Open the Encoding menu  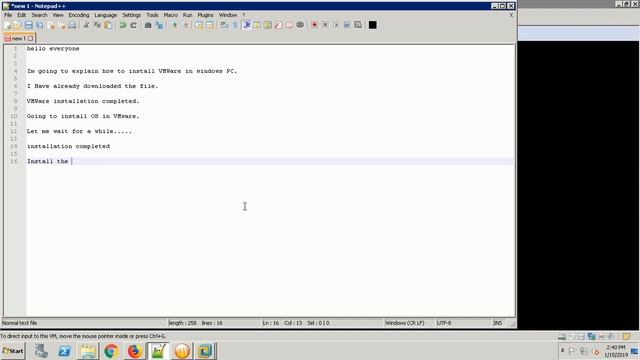[x=79, y=15]
